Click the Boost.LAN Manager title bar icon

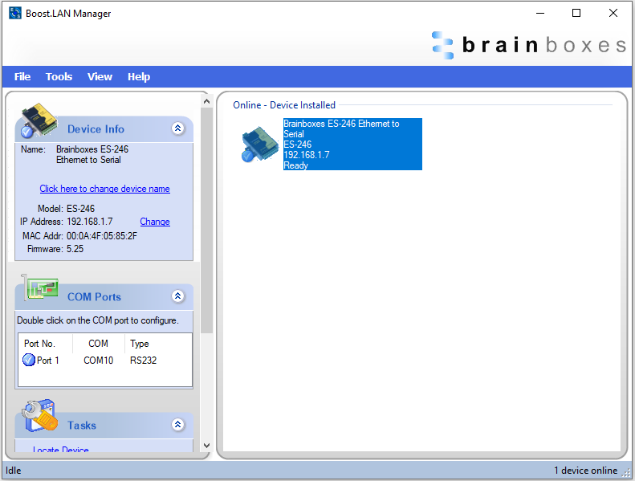pos(15,13)
